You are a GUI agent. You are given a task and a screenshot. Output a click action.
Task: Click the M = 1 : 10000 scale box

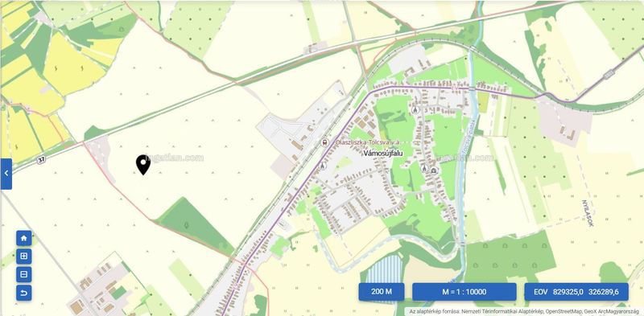click(x=464, y=292)
